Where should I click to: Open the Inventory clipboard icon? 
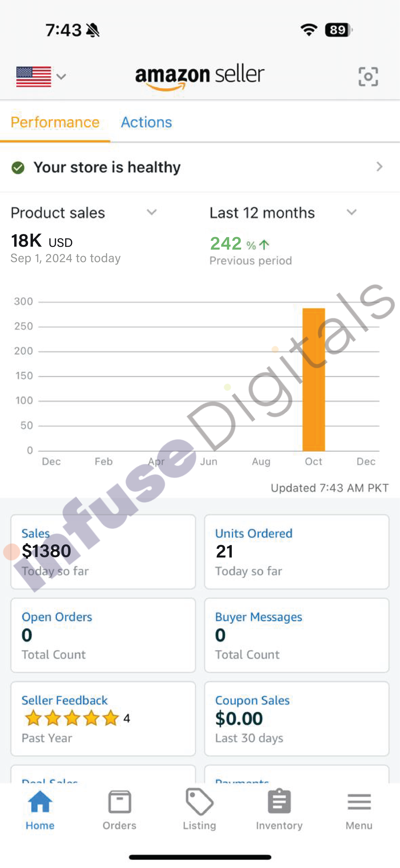[x=279, y=801]
